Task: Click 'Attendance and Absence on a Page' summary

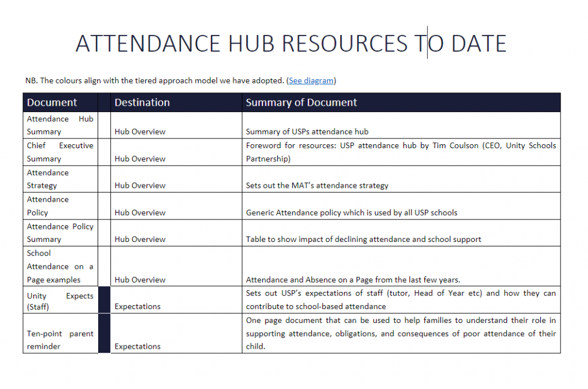Action: [x=353, y=279]
